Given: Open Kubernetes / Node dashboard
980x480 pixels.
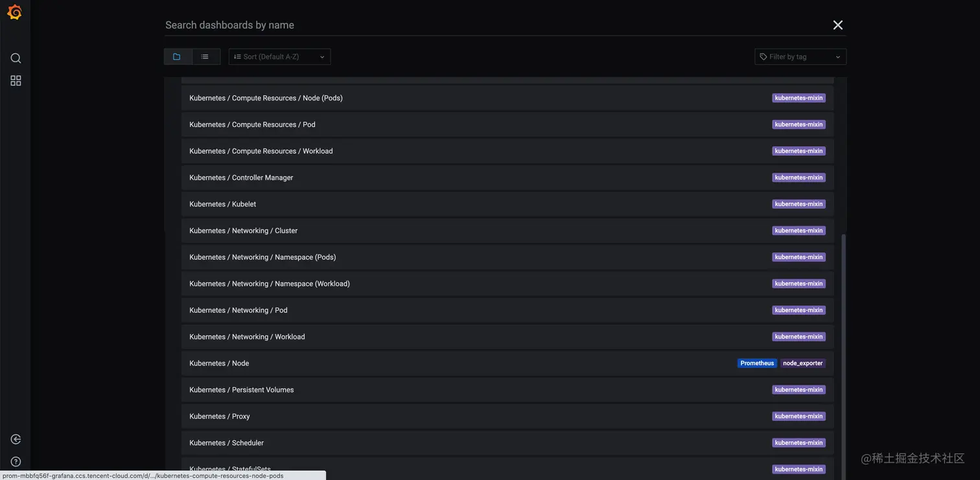Looking at the screenshot, I should coord(507,363).
